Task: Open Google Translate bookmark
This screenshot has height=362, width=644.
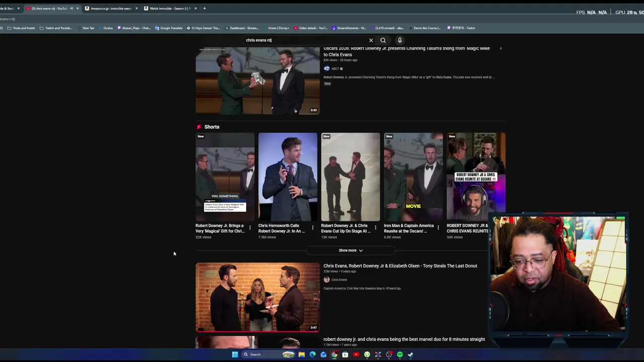Action: tap(169, 28)
